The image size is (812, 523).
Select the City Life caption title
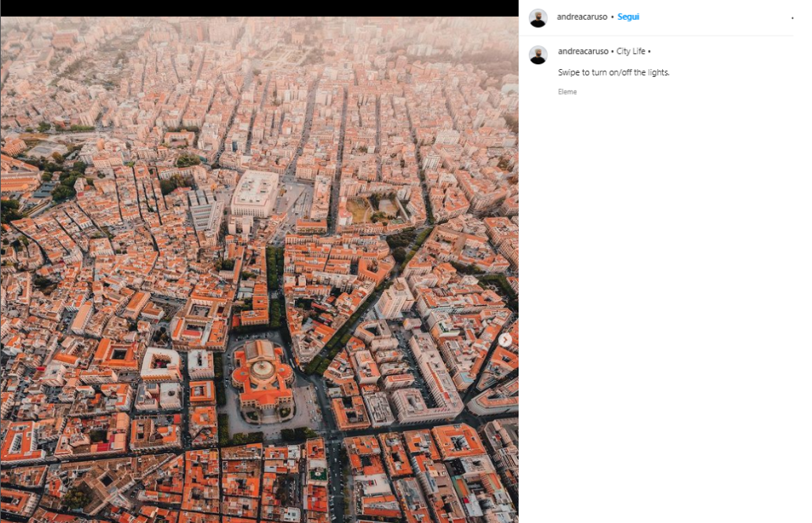pos(630,52)
